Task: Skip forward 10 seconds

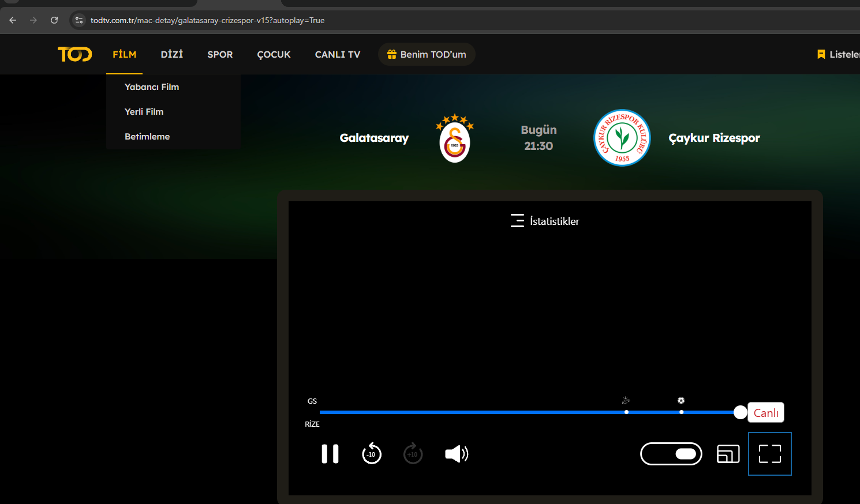Action: click(413, 454)
